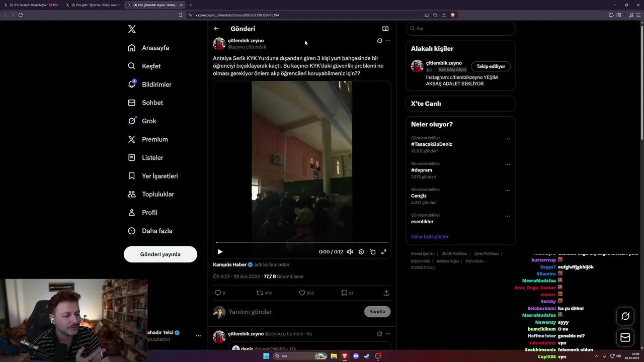Open floating messages envelope button
The width and height of the screenshot is (644, 362).
pos(625,338)
